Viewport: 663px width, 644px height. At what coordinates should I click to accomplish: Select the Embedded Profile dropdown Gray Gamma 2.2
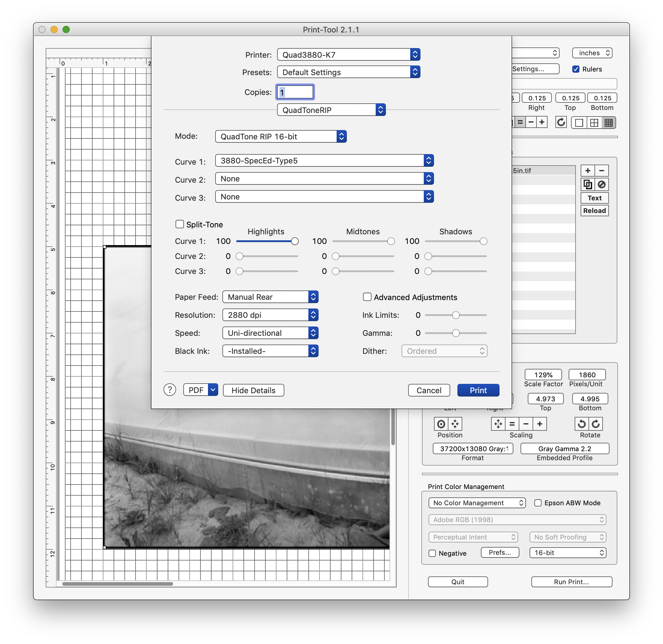564,451
